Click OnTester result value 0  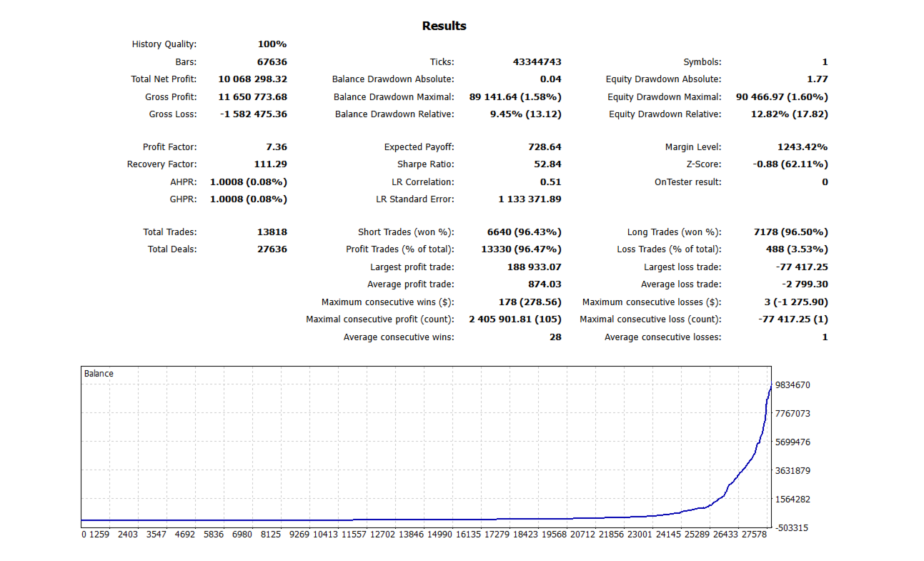825,182
